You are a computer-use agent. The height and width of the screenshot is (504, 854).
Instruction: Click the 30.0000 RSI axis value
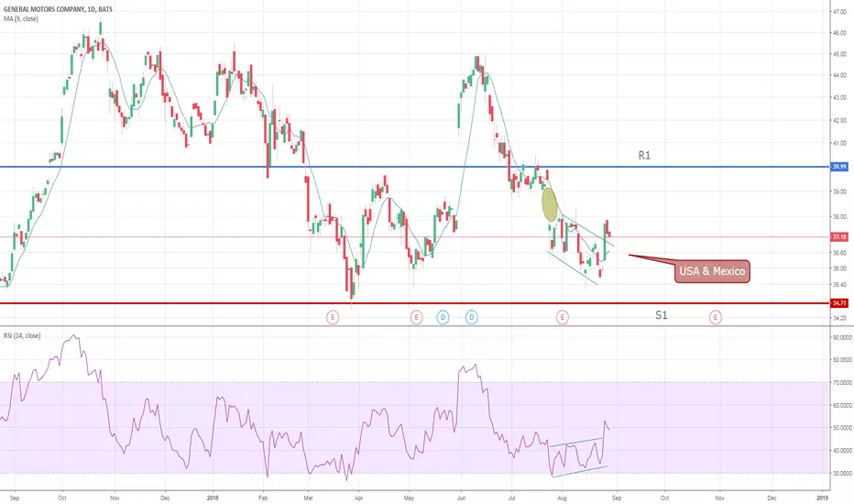click(842, 474)
